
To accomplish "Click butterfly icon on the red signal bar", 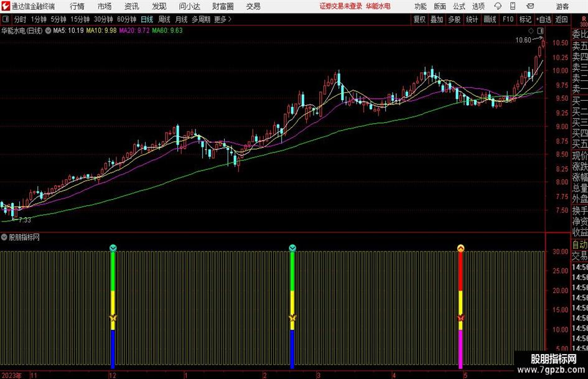I will pos(461,318).
